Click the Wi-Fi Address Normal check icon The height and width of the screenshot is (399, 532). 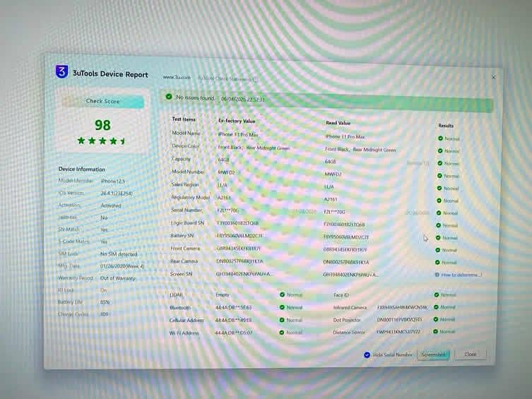(282, 333)
